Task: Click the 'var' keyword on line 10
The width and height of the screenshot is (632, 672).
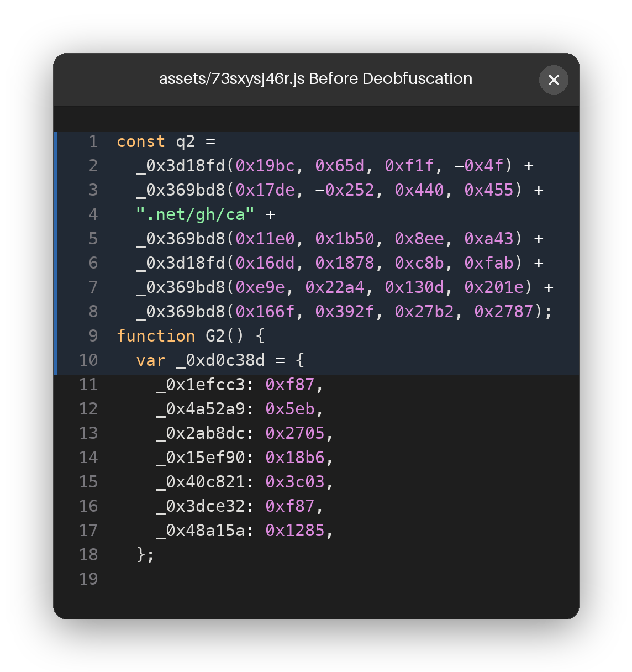Action: pyautogui.click(x=151, y=360)
